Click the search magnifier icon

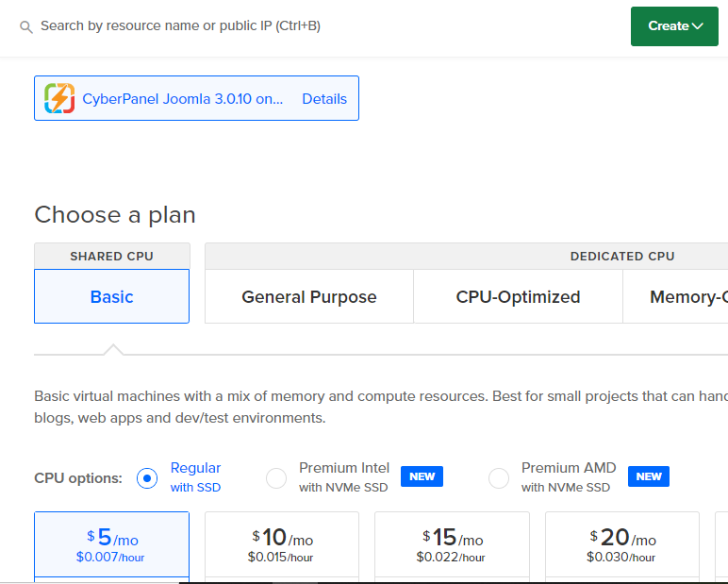tap(26, 27)
